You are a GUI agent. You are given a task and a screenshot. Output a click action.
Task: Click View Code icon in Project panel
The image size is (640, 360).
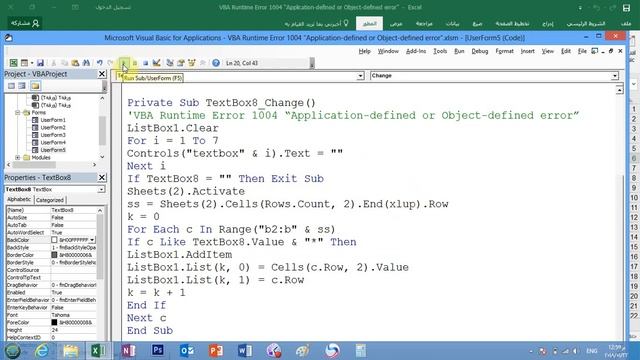click(11, 86)
